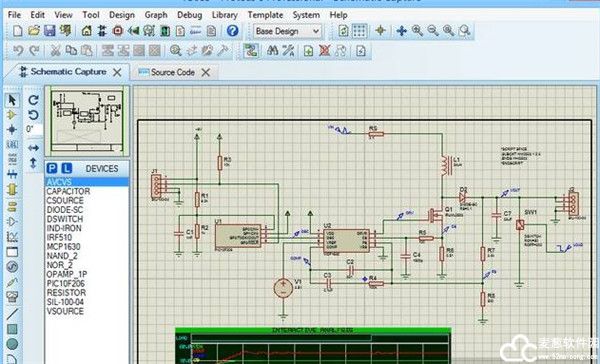600x364 pixels.
Task: Open the PCB Layout toolbar icon
Action: (117, 31)
